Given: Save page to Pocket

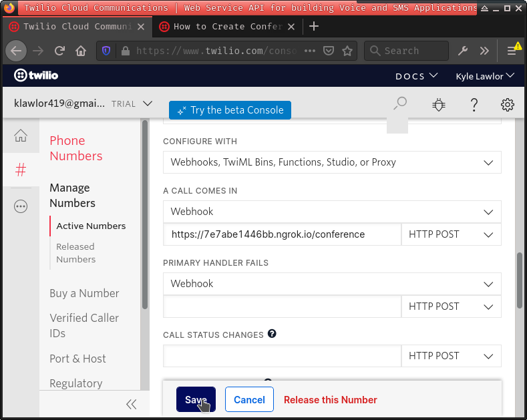Looking at the screenshot, I should click(329, 51).
